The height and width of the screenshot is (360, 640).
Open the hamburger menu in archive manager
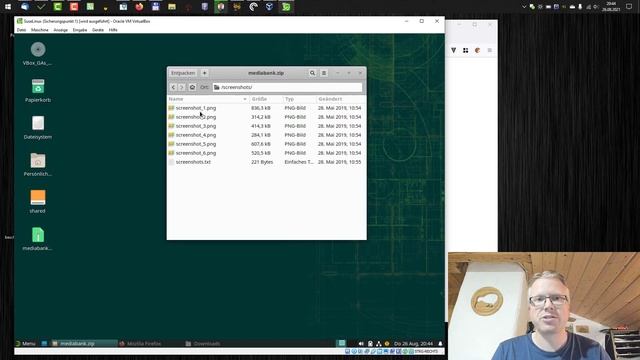pyautogui.click(x=324, y=73)
